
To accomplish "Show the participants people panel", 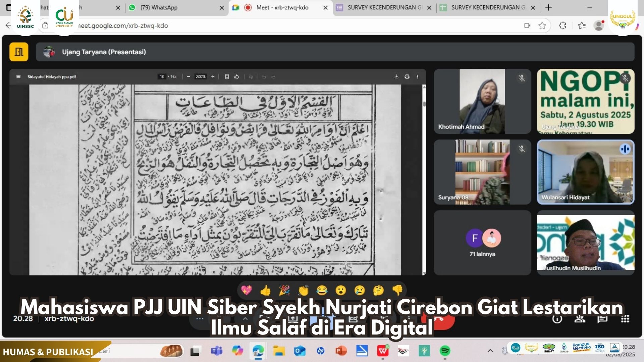I will [580, 319].
